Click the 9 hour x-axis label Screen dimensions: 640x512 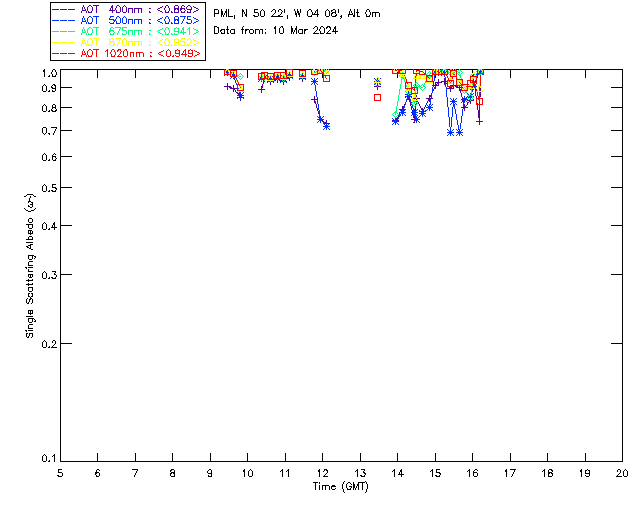(210, 473)
